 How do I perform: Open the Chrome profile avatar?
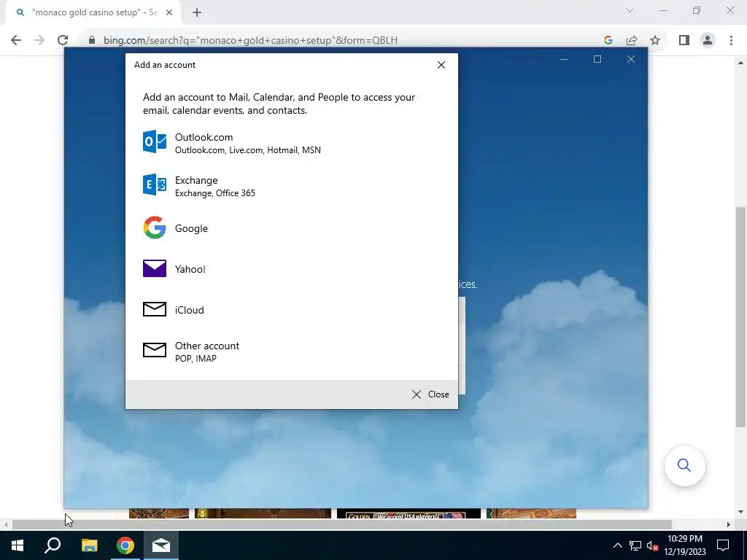point(708,40)
